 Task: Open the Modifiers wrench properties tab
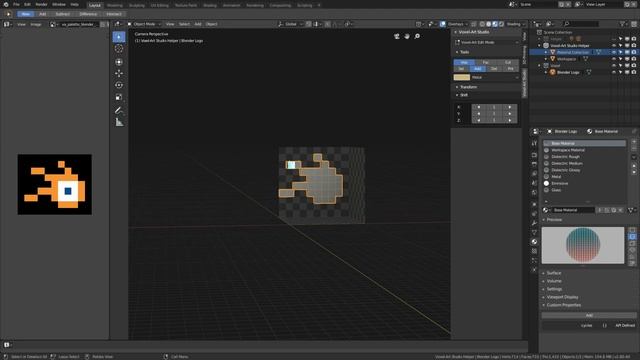point(534,223)
